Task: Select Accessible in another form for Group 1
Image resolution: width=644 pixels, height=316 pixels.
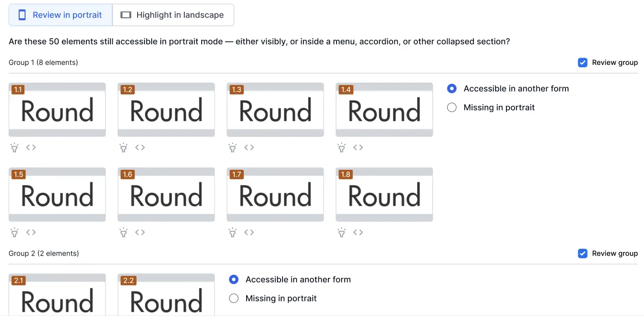Action: (x=452, y=89)
